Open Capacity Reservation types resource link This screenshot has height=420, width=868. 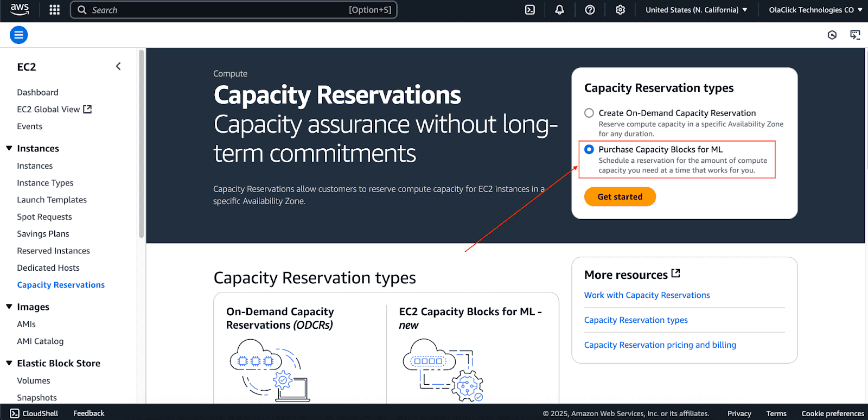click(x=636, y=320)
